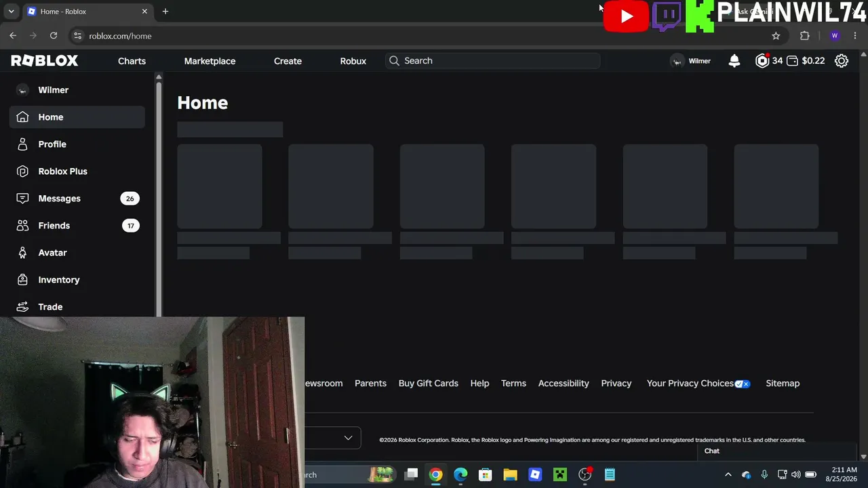Click the Chrome icon on the taskbar

click(x=435, y=474)
